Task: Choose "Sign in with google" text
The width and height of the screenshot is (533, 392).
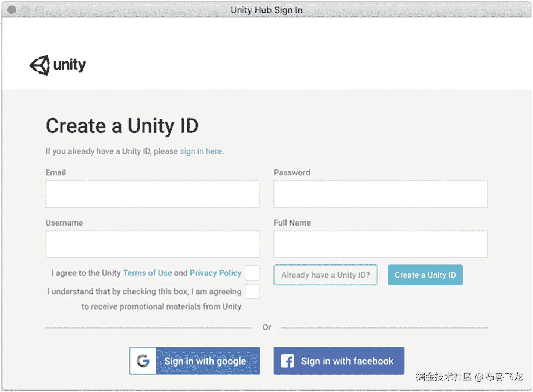Action: pyautogui.click(x=205, y=361)
